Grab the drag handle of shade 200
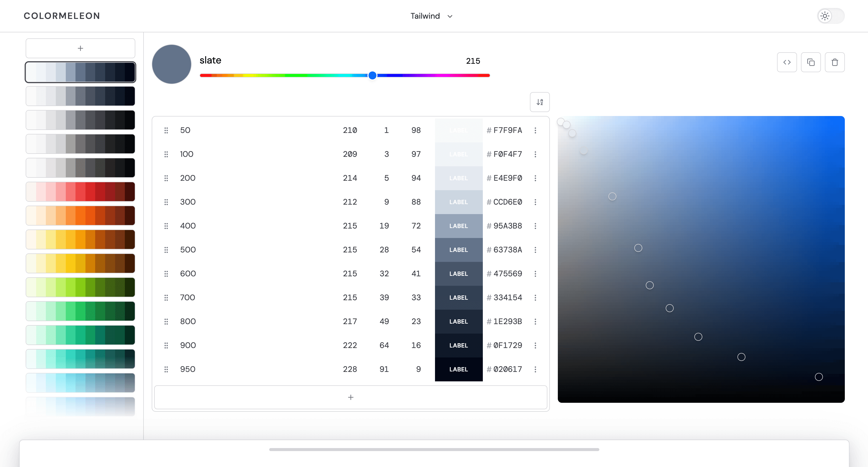This screenshot has width=868, height=467. point(166,178)
